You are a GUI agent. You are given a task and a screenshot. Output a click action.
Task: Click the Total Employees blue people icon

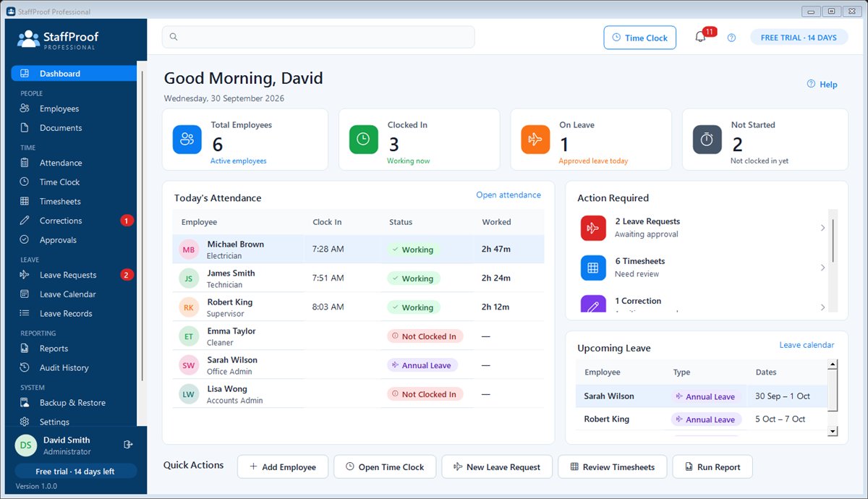pos(187,139)
